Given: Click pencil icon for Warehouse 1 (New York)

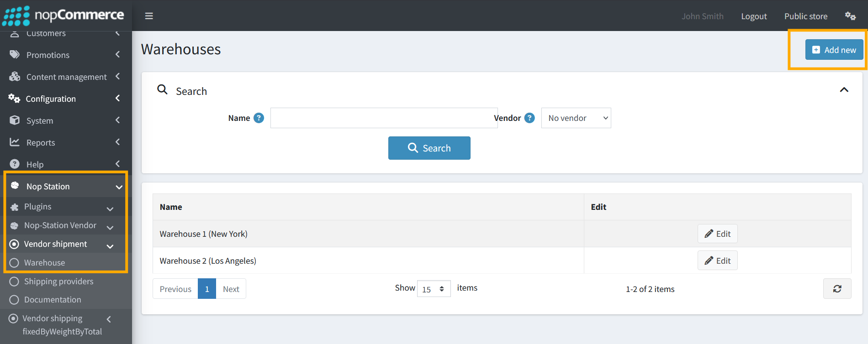Looking at the screenshot, I should [709, 234].
